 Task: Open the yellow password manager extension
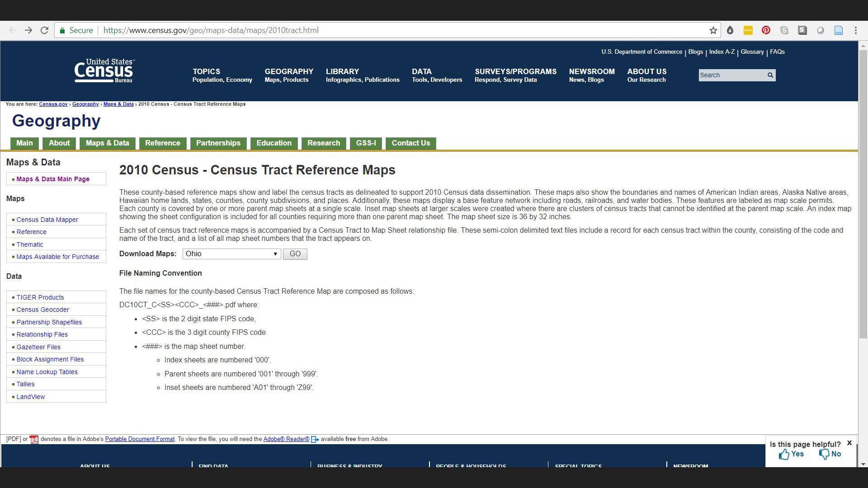tap(748, 30)
